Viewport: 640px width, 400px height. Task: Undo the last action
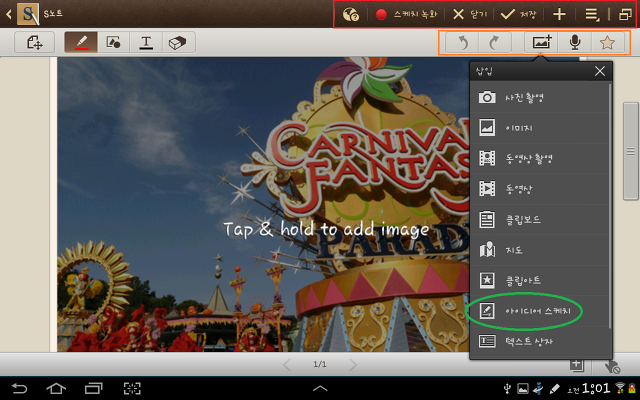462,42
